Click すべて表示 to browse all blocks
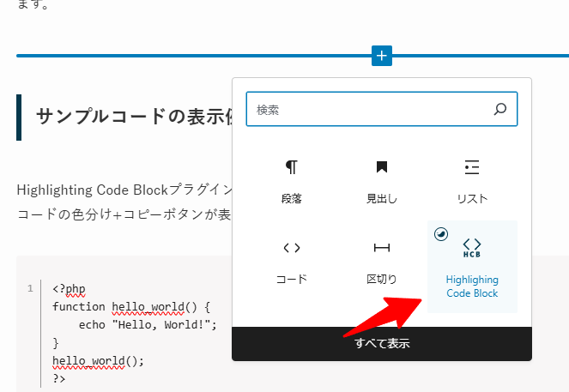 382,343
